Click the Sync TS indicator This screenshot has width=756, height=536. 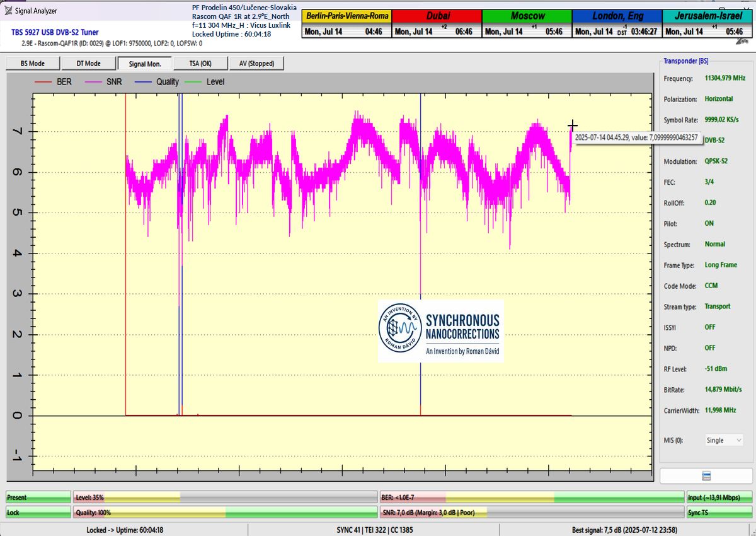coord(718,513)
